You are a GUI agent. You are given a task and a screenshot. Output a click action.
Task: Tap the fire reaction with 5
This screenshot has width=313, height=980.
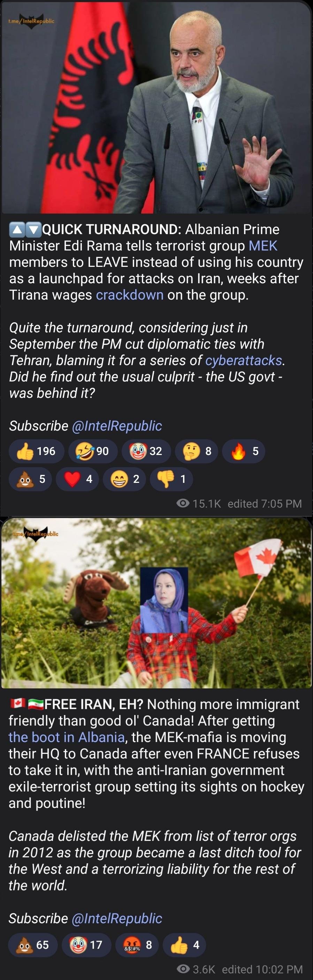(x=243, y=451)
